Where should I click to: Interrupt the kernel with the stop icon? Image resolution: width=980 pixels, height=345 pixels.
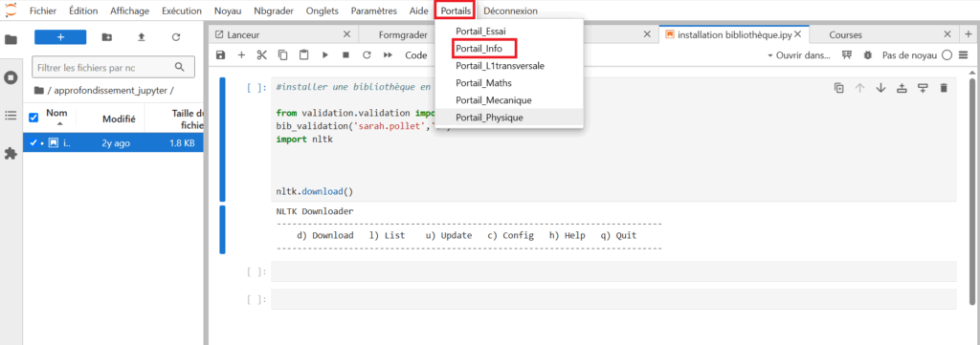(345, 54)
